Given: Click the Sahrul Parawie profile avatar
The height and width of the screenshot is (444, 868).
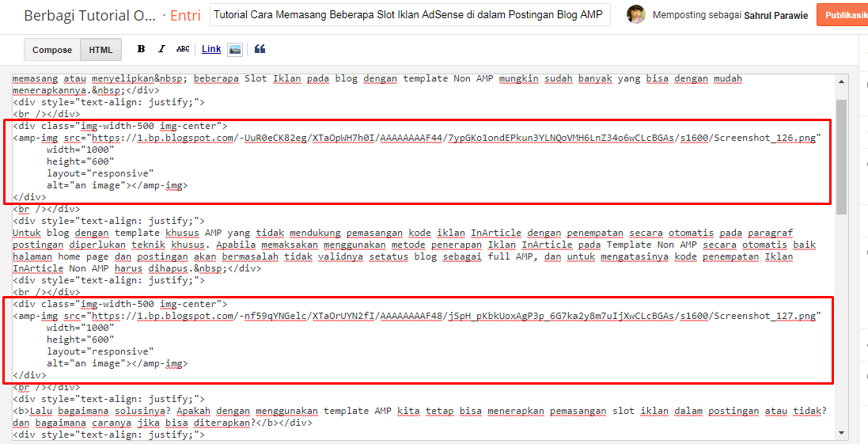Looking at the screenshot, I should pos(636,15).
